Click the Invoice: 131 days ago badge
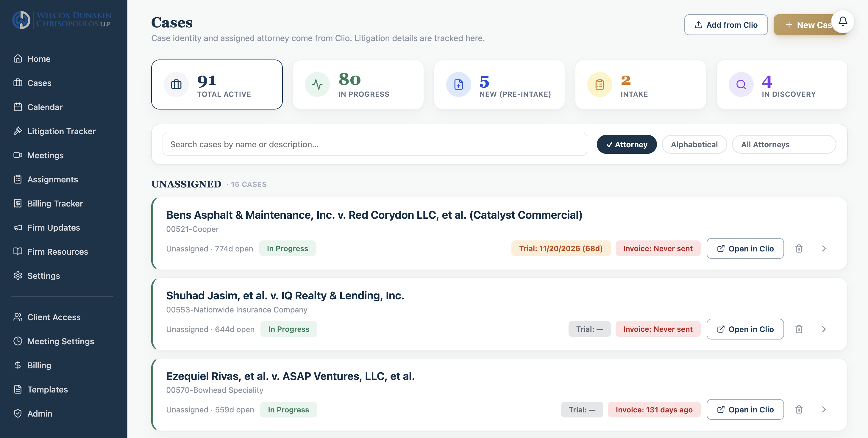868x438 pixels. 654,409
